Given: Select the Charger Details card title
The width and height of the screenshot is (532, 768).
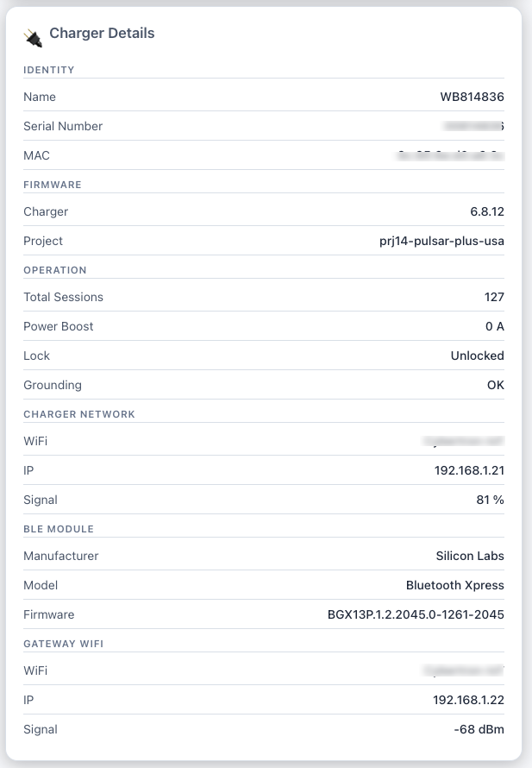Looking at the screenshot, I should point(102,34).
